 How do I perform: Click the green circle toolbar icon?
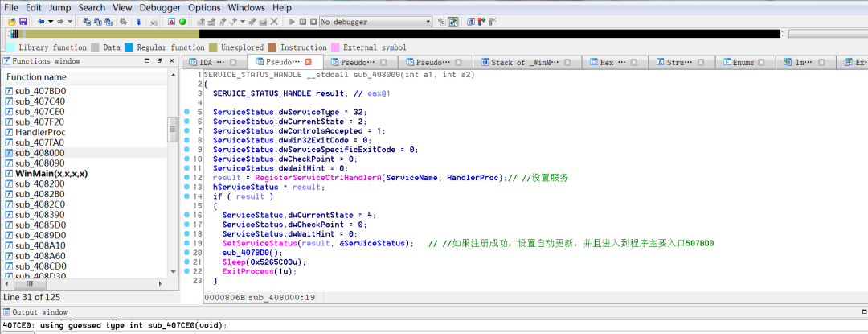pyautogui.click(x=182, y=21)
